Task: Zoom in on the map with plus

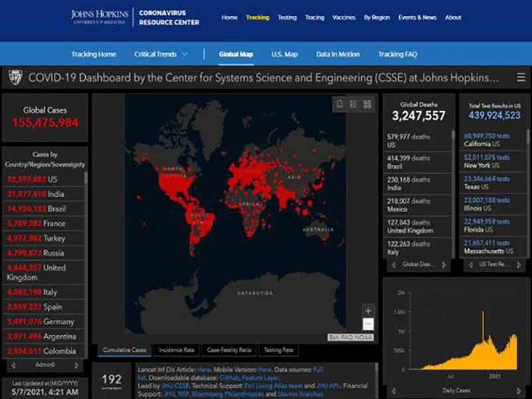Action: coord(368,311)
